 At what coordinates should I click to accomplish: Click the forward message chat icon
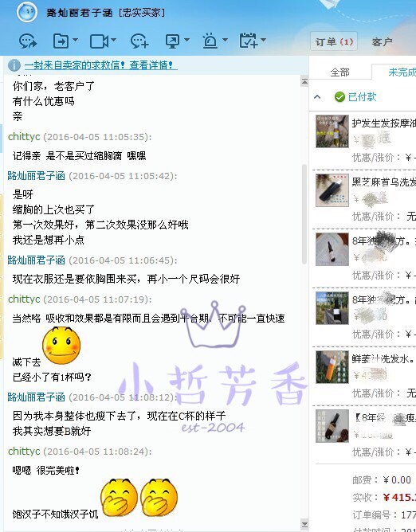pos(28,41)
